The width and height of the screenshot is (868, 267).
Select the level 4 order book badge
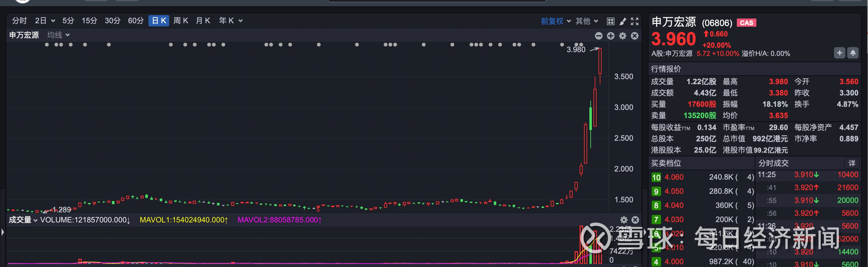(656, 262)
